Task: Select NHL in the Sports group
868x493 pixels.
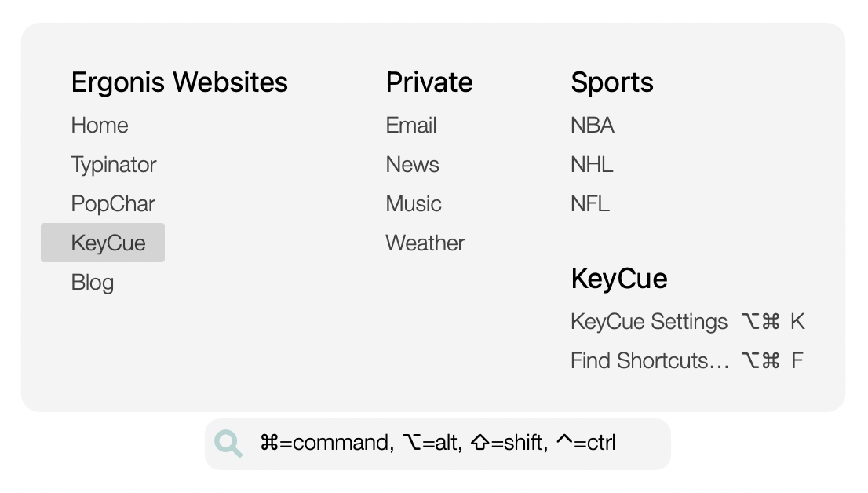Action: (591, 164)
